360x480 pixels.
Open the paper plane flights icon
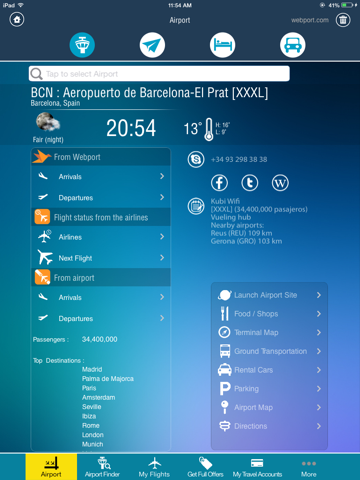point(152,45)
